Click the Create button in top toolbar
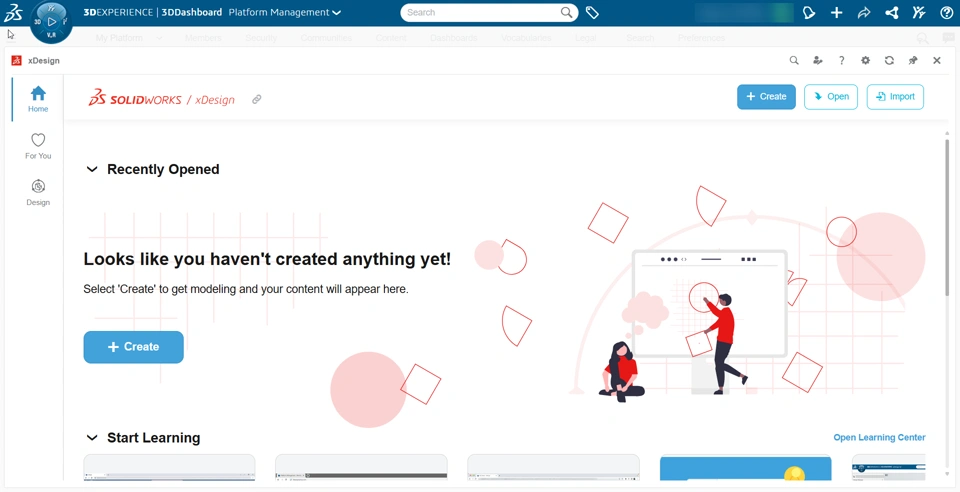960x492 pixels. 766,97
